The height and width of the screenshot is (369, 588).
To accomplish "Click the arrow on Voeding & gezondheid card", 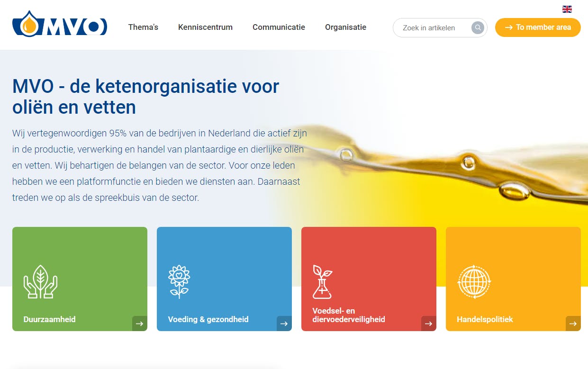I will click(284, 324).
